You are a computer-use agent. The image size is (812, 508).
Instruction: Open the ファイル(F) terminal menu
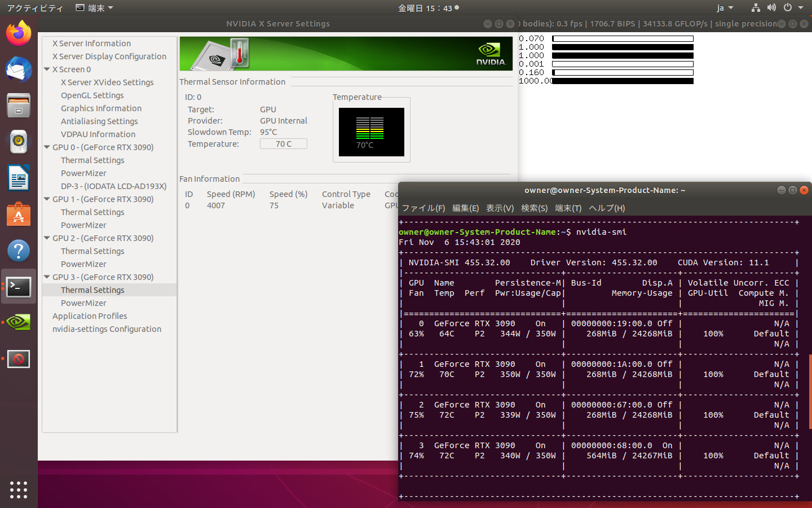423,208
